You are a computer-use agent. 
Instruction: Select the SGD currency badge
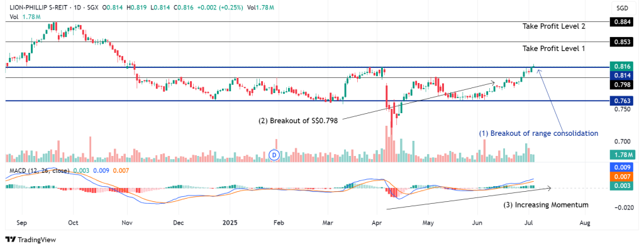pos(622,8)
